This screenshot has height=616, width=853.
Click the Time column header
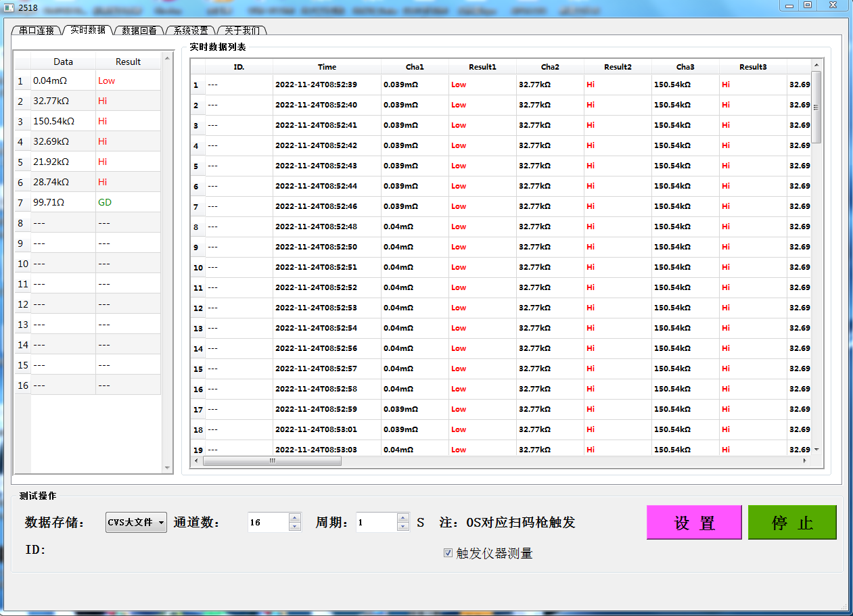click(x=327, y=67)
